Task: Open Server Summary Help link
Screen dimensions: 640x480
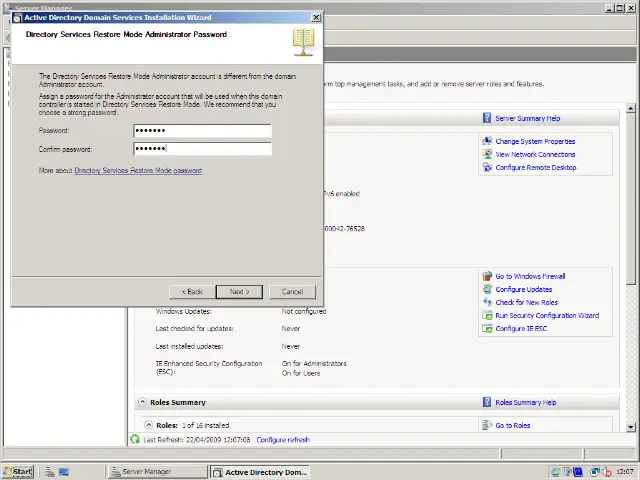Action: (527, 118)
